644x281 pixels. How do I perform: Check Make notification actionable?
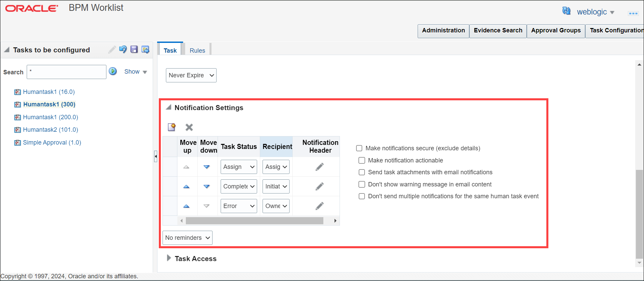[362, 160]
